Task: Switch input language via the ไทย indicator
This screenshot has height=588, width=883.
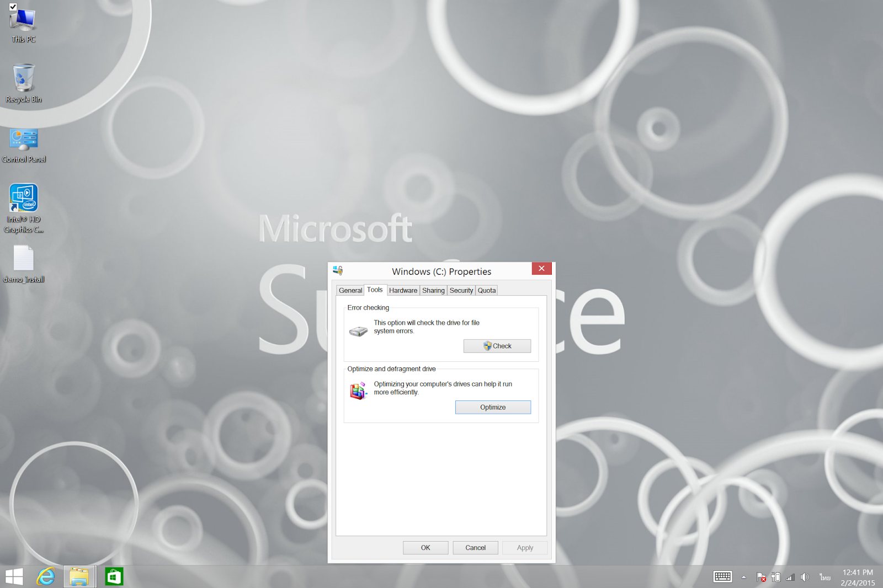Action: tap(825, 577)
